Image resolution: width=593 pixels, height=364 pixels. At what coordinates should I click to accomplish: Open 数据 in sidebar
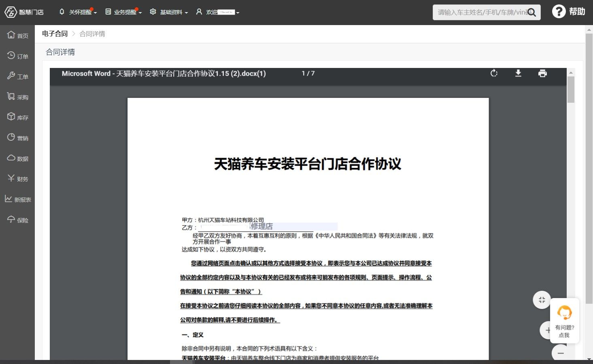17,158
